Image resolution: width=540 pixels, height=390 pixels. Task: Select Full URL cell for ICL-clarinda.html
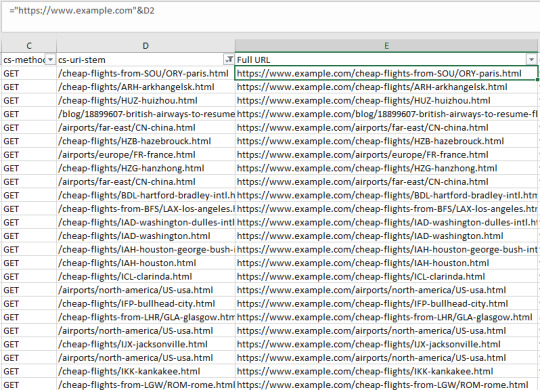(x=386, y=277)
